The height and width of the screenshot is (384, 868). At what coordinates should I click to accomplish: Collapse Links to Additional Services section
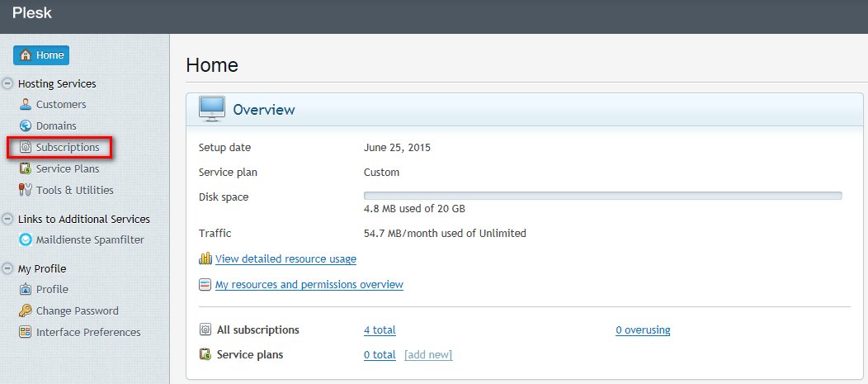click(8, 219)
